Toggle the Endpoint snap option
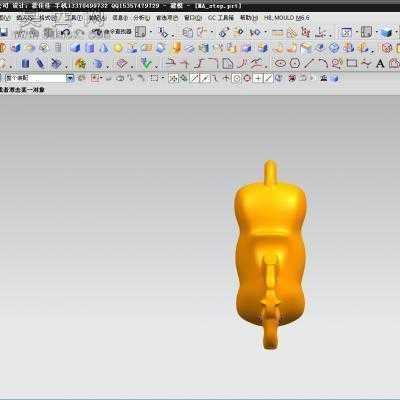The height and width of the screenshot is (400, 400). pyautogui.click(x=194, y=78)
